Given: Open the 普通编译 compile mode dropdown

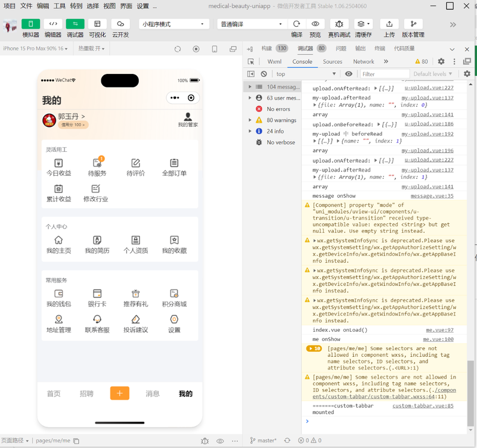Looking at the screenshot, I should (x=252, y=24).
